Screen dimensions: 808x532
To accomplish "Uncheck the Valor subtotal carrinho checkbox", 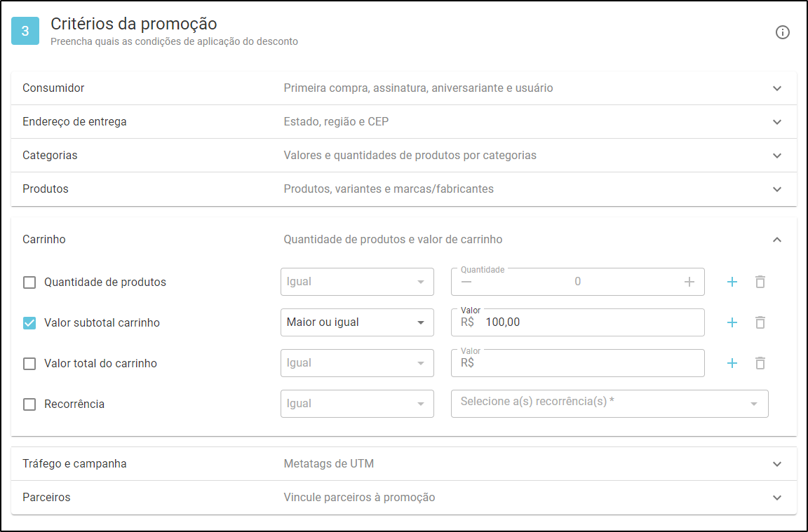I will [29, 323].
